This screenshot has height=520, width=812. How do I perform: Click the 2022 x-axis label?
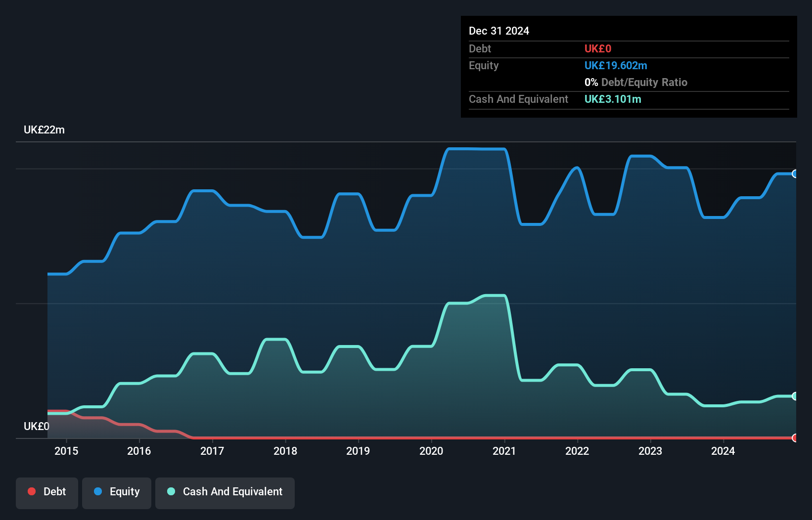pyautogui.click(x=577, y=451)
